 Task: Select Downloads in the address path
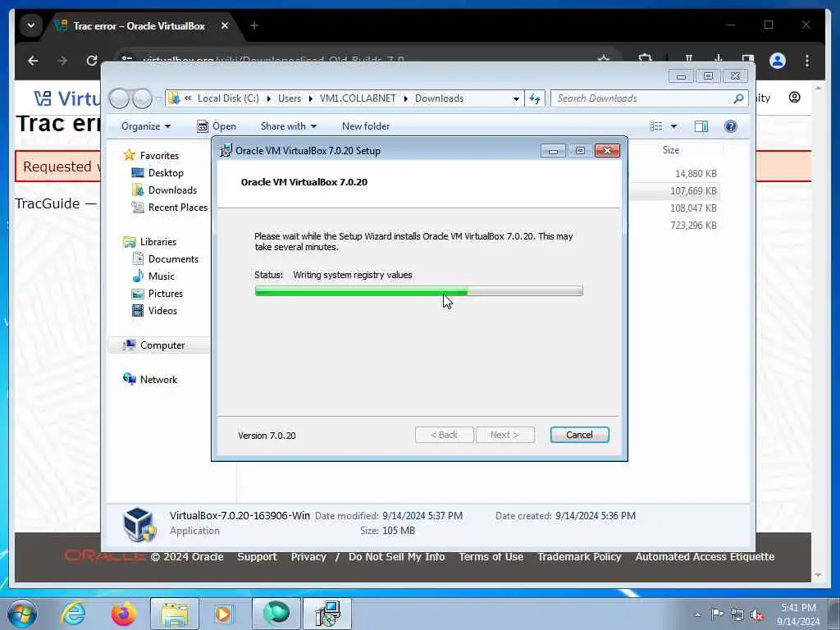(439, 98)
